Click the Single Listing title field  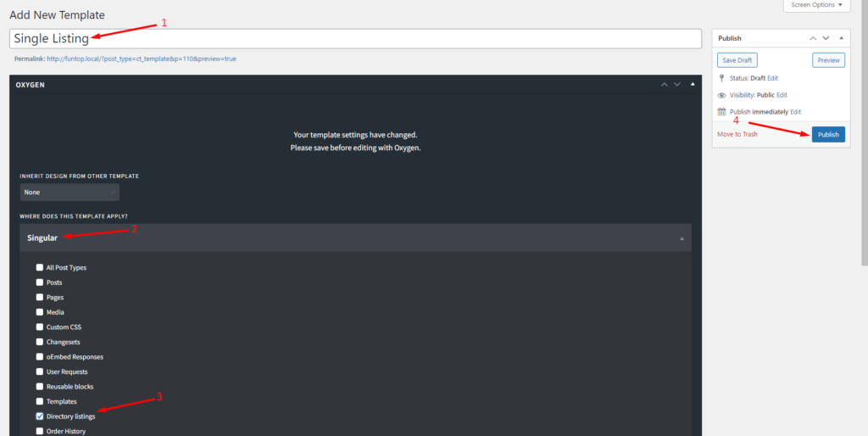pyautogui.click(x=355, y=39)
